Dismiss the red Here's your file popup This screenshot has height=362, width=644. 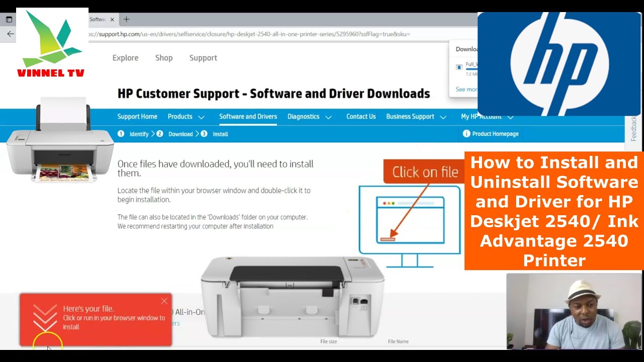tap(164, 301)
